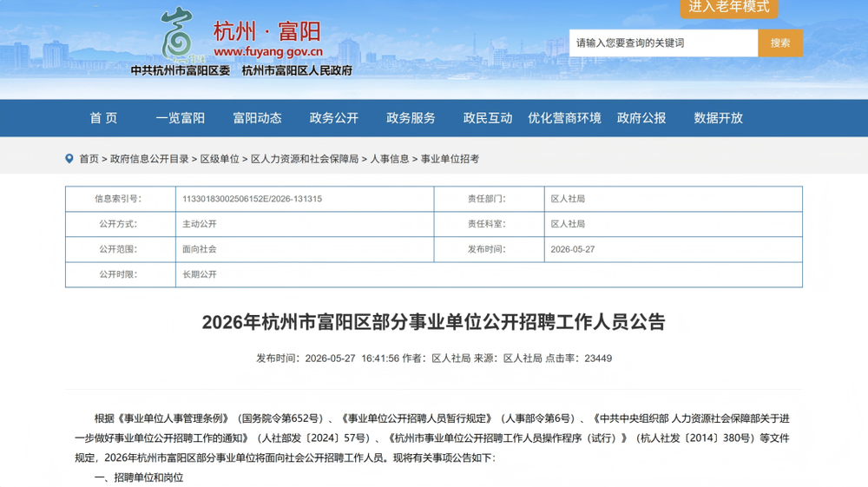Viewport: 868px width, 487px height.
Task: Click the breadcrumb location pin icon
Action: coord(69,159)
